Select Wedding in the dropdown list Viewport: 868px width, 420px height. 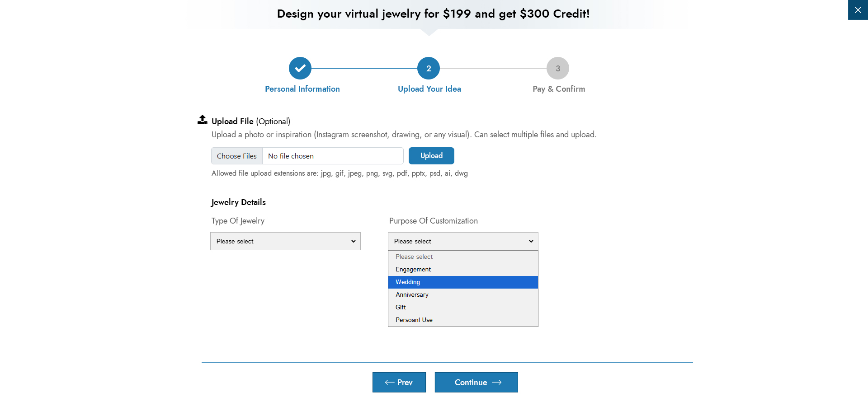408,282
